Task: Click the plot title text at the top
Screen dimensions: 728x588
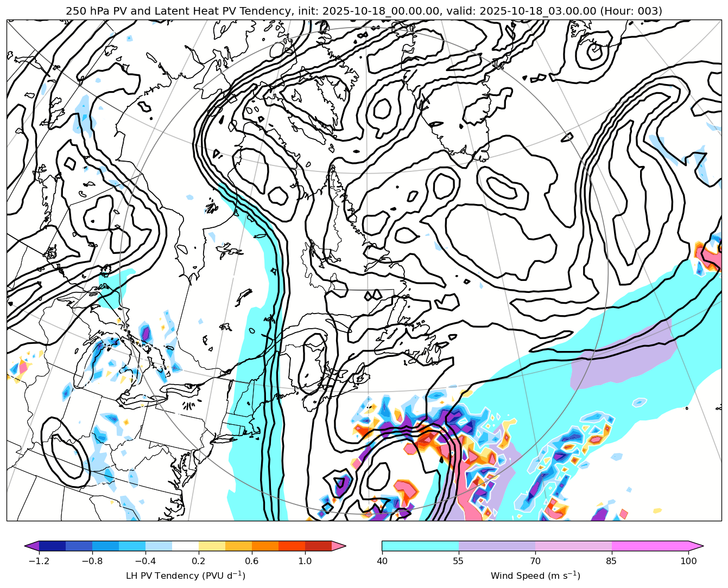Action: click(364, 11)
